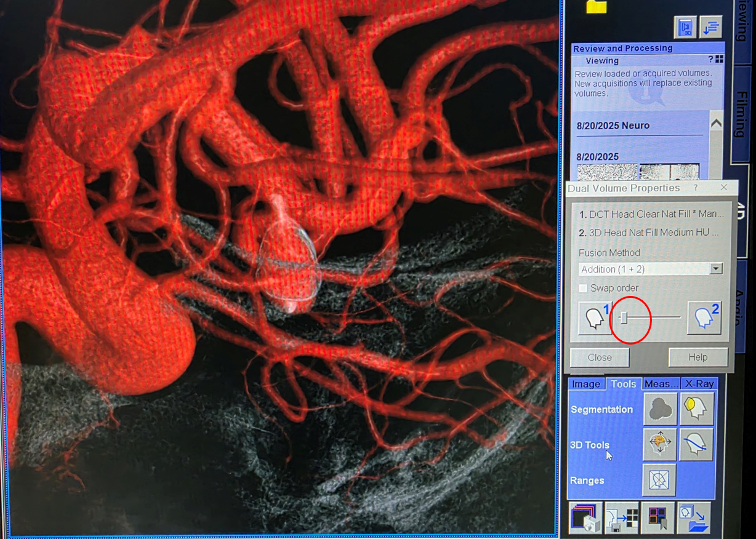Click the volume blend slider handle
The image size is (756, 539).
624,317
